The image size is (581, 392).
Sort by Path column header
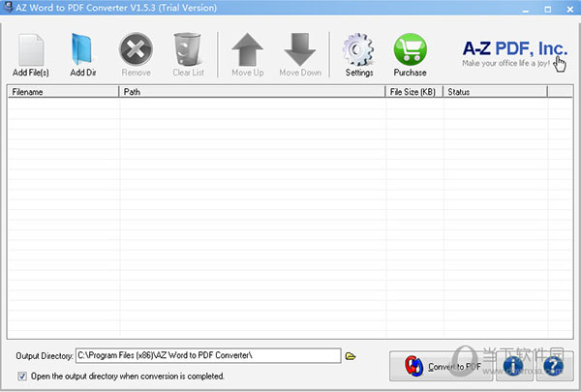(252, 92)
